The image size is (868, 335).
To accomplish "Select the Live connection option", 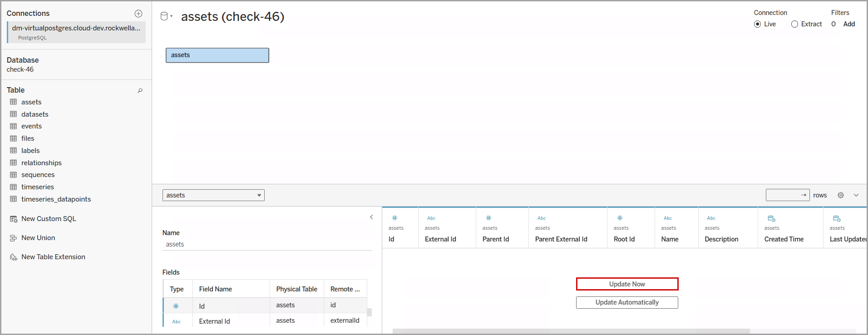I will pos(757,24).
